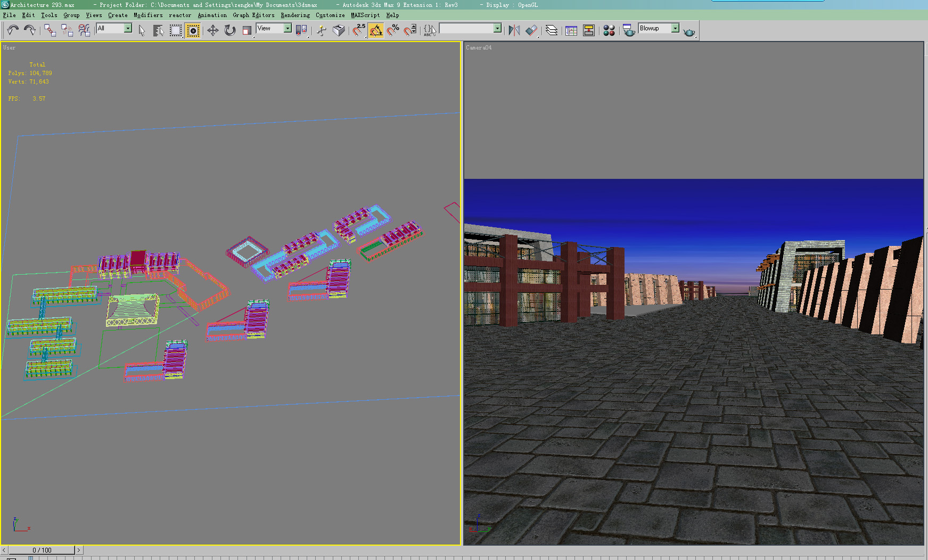Activate the Unlink Selection tool
Screen dimensions: 928x560
(67, 30)
